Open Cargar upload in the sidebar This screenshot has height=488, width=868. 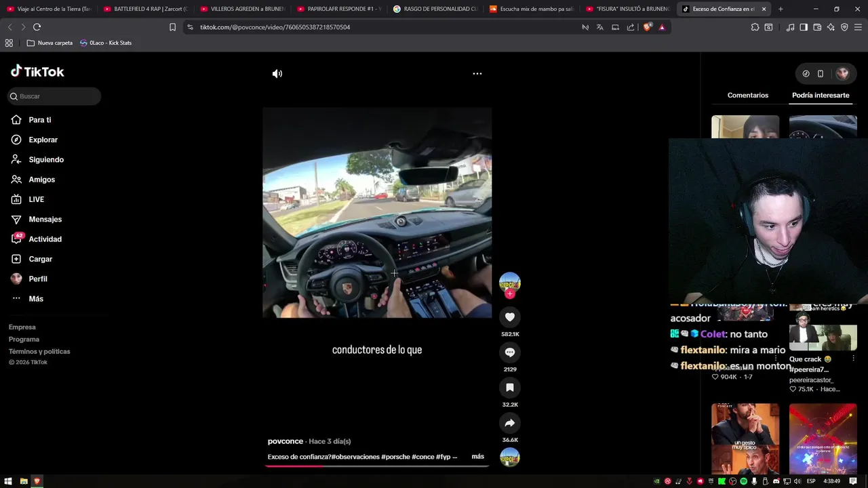[x=41, y=259]
